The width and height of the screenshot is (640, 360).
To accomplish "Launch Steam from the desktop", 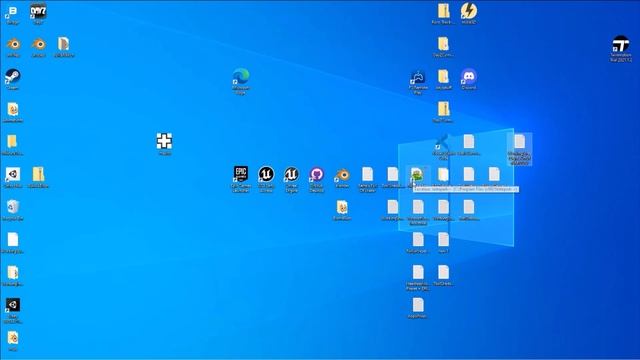I will pos(13,77).
